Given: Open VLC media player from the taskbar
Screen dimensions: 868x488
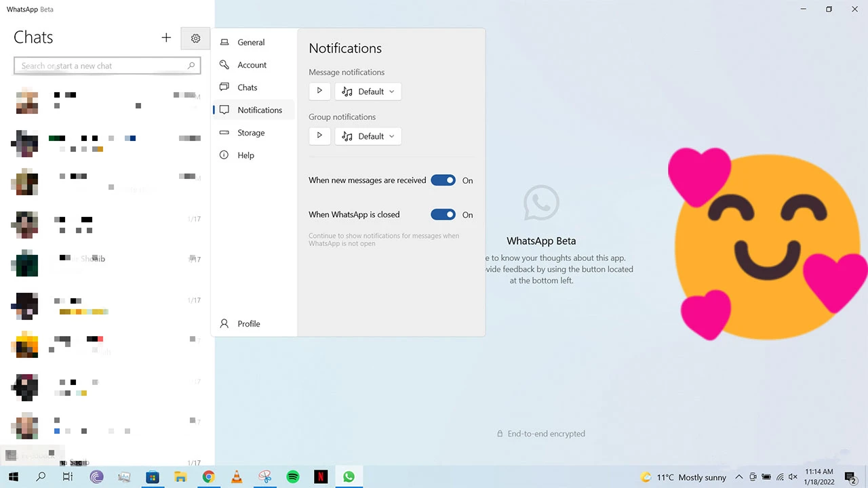Looking at the screenshot, I should [237, 477].
